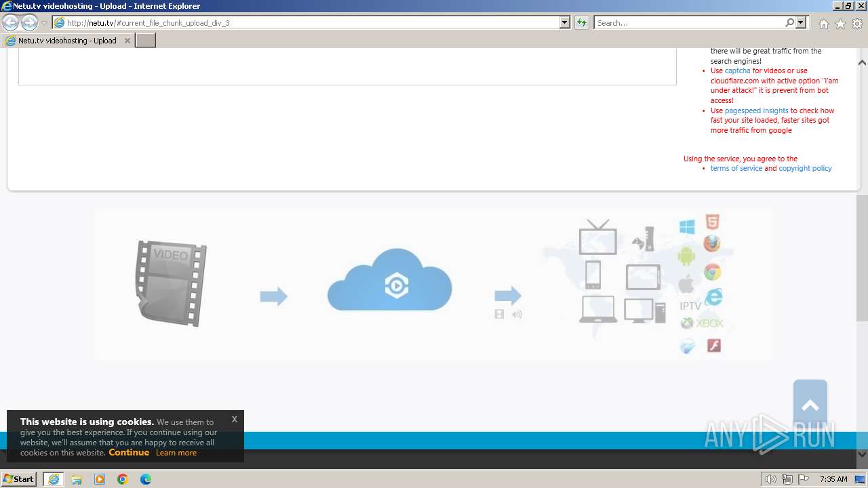
Task: Open Learn more about cookies
Action: (176, 453)
